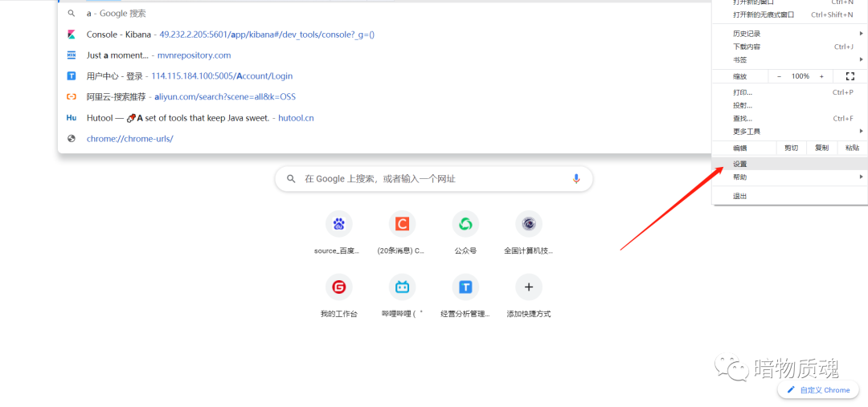This screenshot has width=868, height=407.
Task: Start voice search with the microphone icon
Action: tap(576, 179)
